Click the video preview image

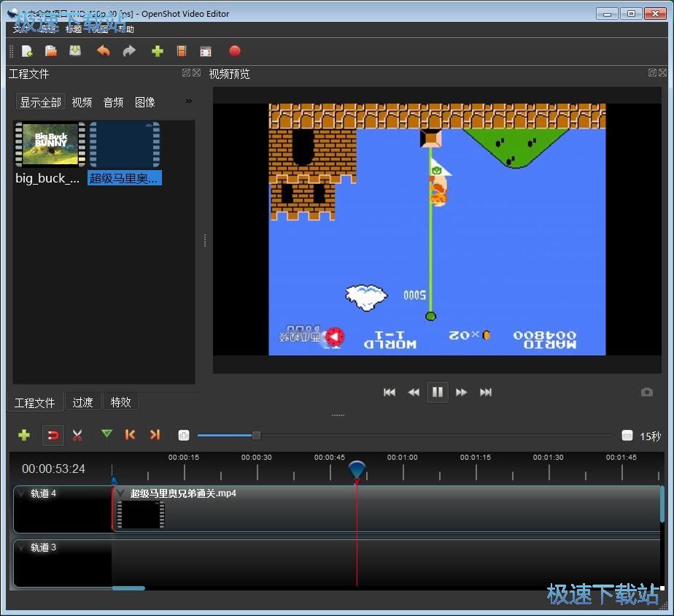(x=437, y=229)
